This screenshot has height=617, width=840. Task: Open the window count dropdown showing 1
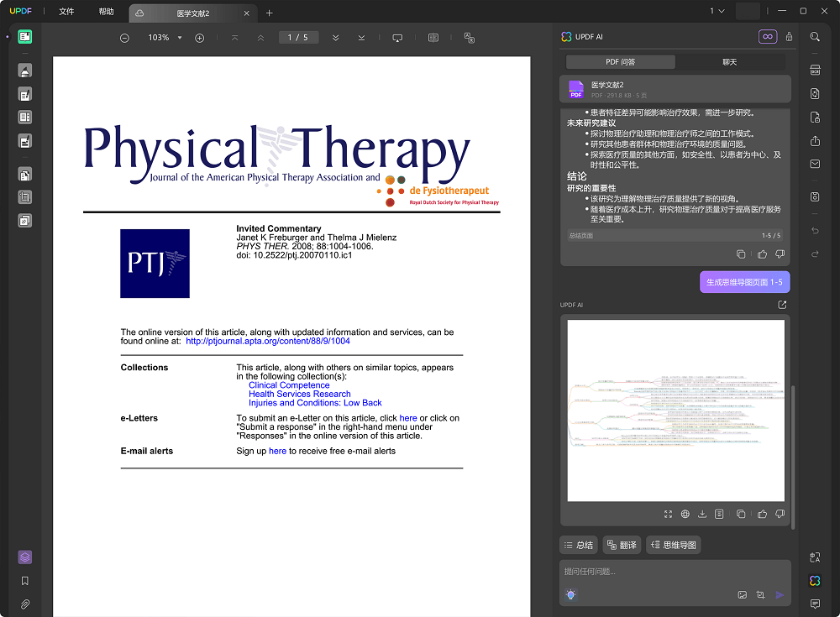click(x=717, y=11)
